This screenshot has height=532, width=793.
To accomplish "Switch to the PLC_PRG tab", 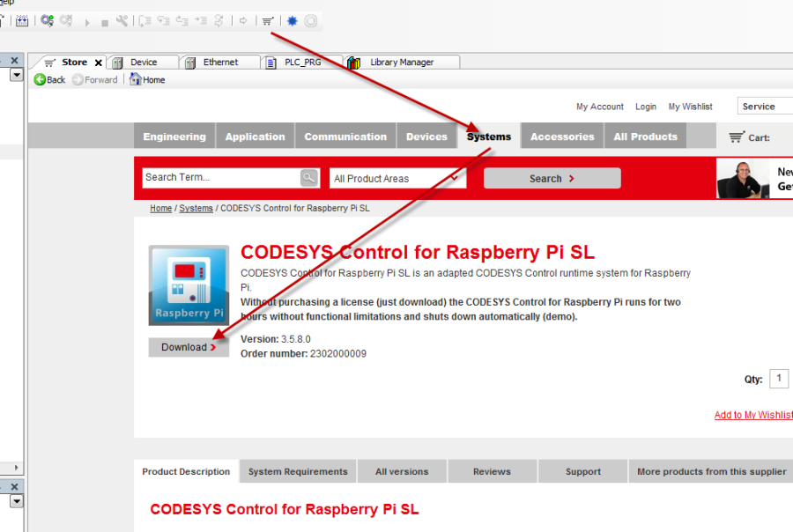I will (x=302, y=63).
